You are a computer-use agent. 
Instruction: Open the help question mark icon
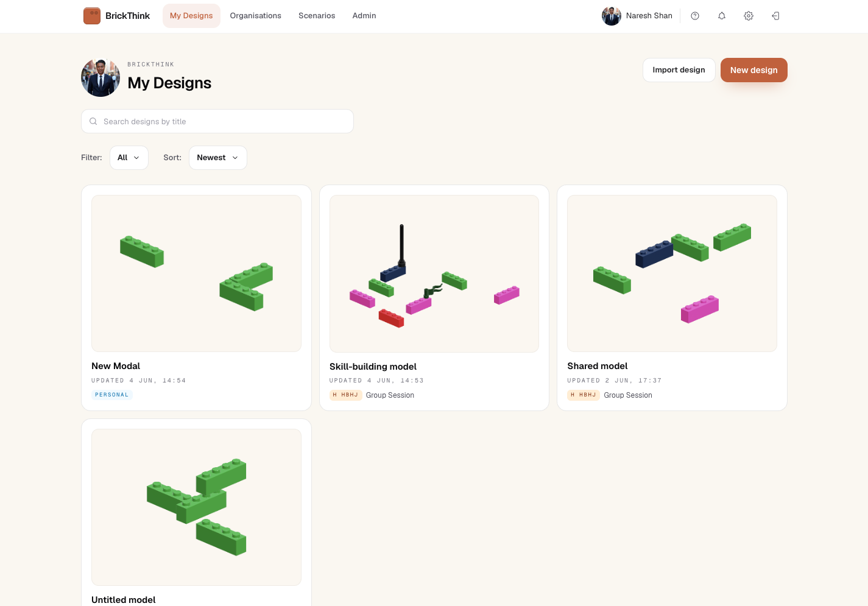pos(695,16)
